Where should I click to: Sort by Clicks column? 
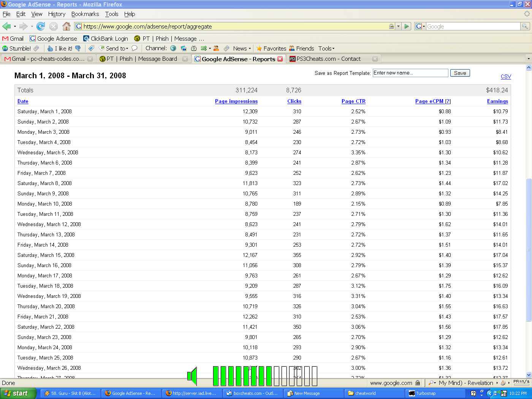coord(294,101)
